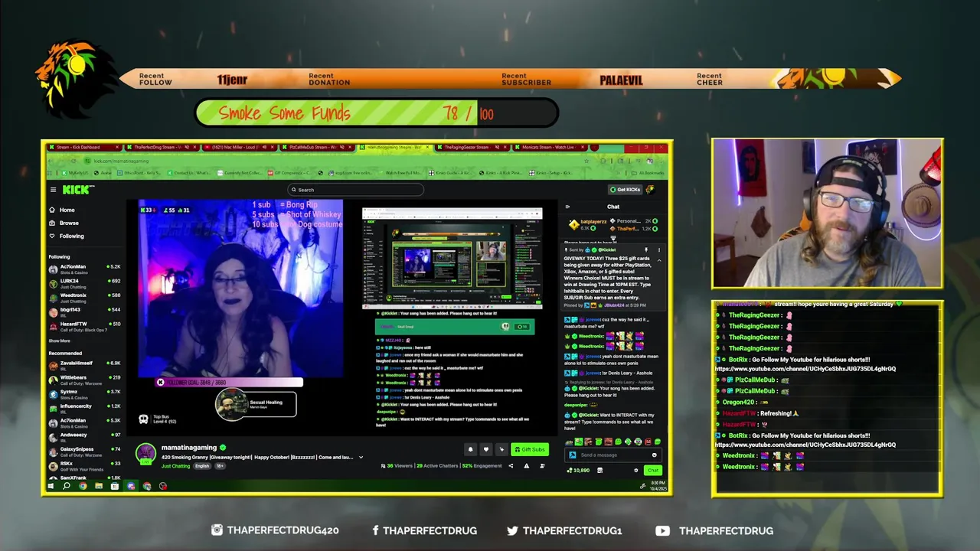Collapse the Chat panel with the arrow icon

(x=567, y=207)
